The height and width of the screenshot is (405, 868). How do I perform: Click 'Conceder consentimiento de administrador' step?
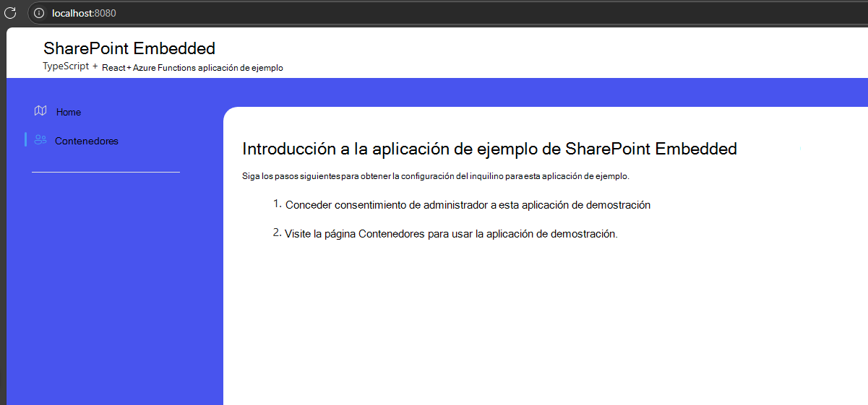click(468, 205)
